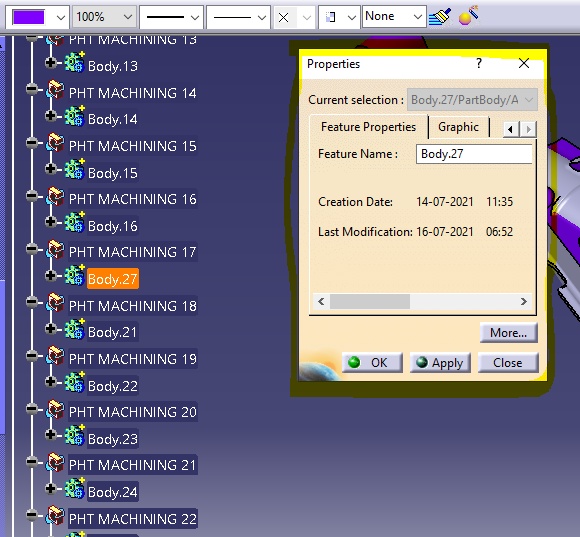Click the Body.15 gear icon
This screenshot has height=537, width=580.
tap(75, 168)
